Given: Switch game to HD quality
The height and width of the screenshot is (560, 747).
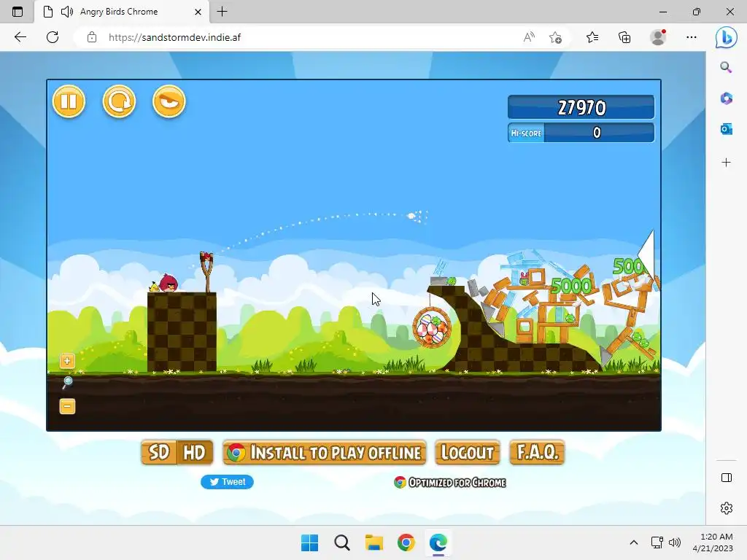Looking at the screenshot, I should point(195,452).
